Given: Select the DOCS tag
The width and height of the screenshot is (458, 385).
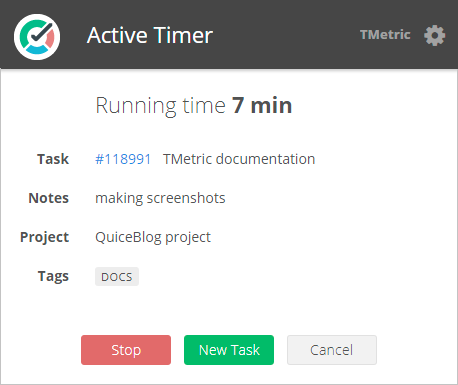Looking at the screenshot, I should 117,277.
